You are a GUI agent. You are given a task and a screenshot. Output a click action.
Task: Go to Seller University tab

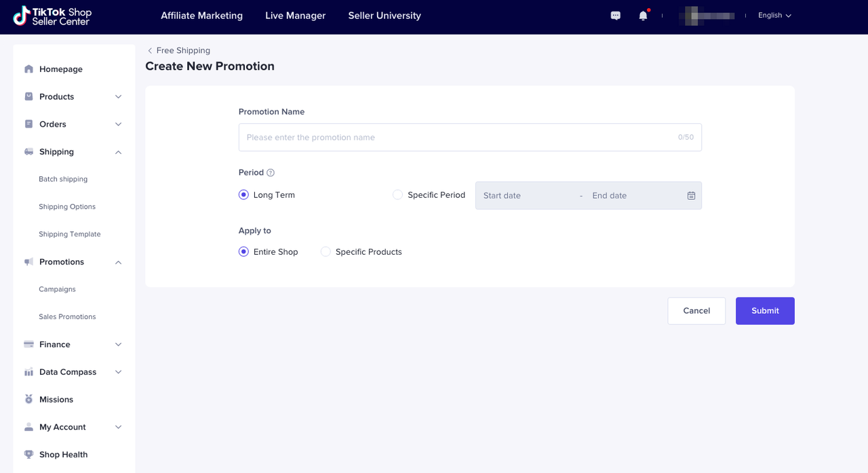pyautogui.click(x=384, y=16)
